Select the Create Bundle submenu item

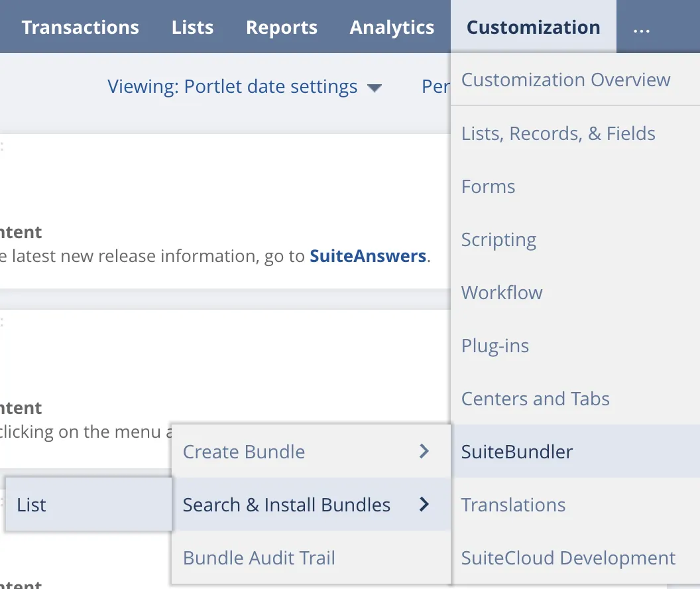311,452
